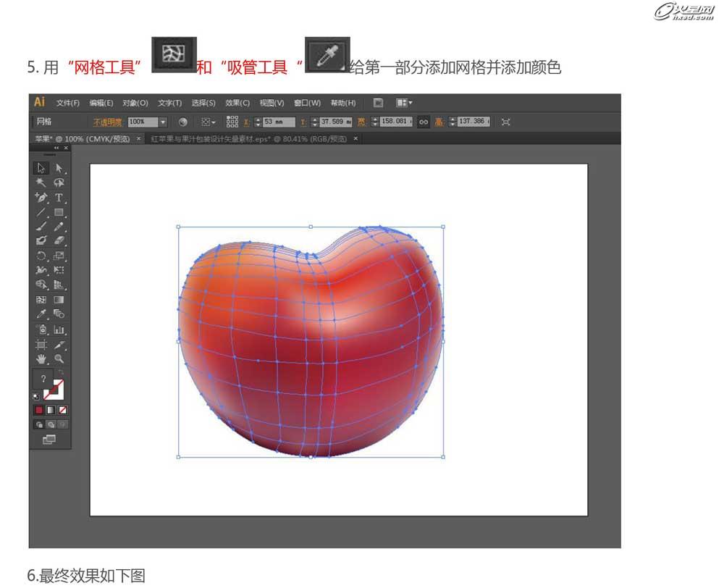Select the Type tool

pos(59,198)
